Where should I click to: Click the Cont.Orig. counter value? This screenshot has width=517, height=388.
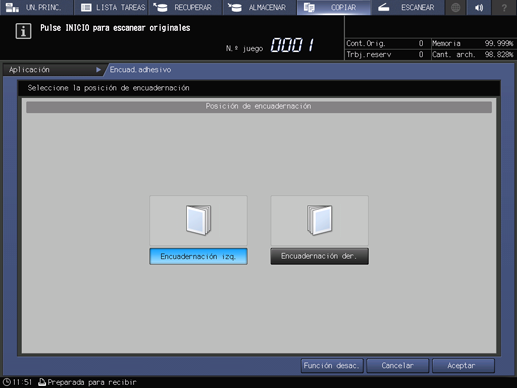click(x=421, y=43)
